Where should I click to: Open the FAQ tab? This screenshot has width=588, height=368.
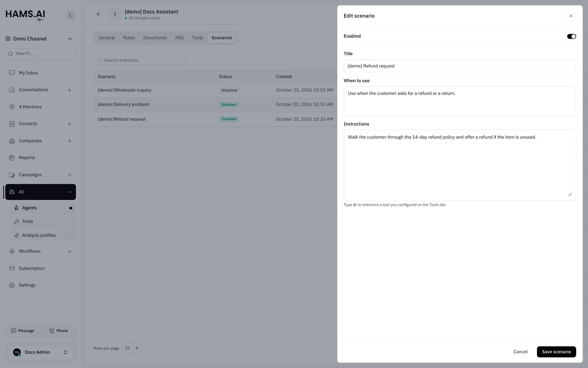(x=179, y=38)
